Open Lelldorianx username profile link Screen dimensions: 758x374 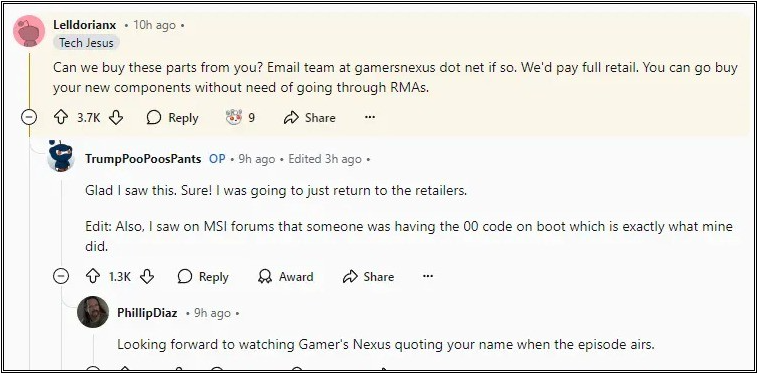coord(85,25)
